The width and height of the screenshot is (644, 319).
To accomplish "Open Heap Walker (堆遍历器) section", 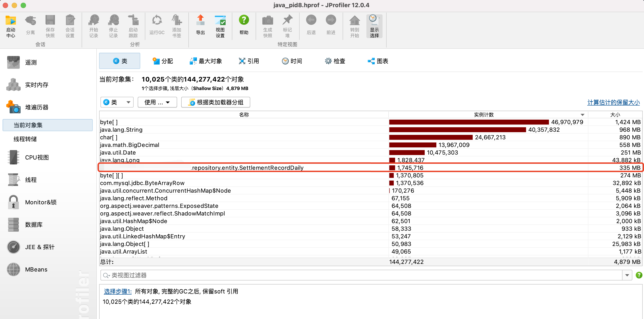I will [28, 107].
